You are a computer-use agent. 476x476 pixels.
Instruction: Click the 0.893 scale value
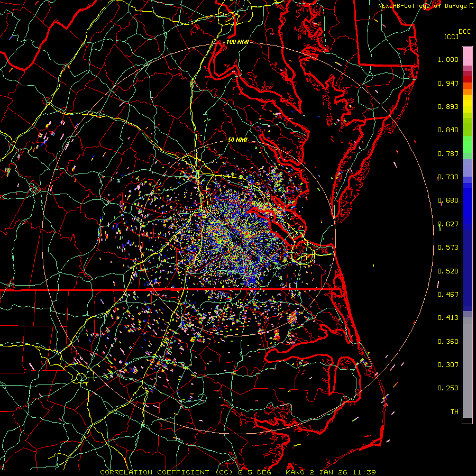pyautogui.click(x=448, y=106)
